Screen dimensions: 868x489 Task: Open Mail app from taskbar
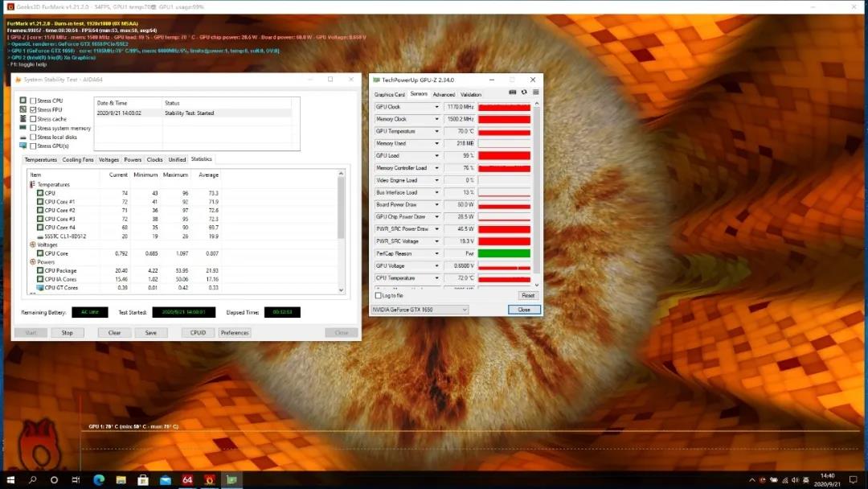pos(166,479)
